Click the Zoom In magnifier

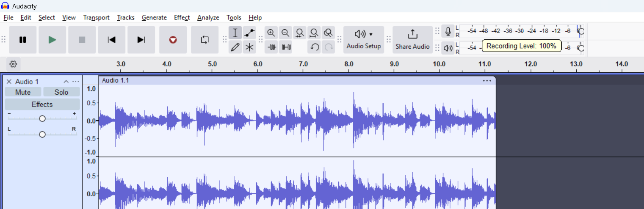coord(271,33)
